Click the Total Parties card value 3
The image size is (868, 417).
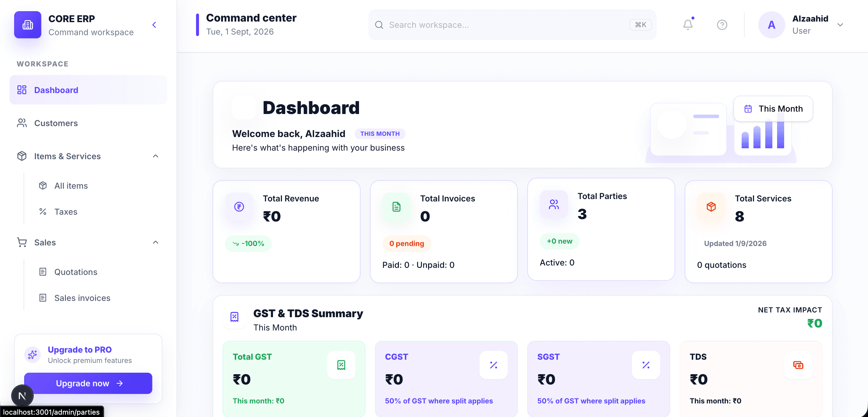(x=582, y=214)
